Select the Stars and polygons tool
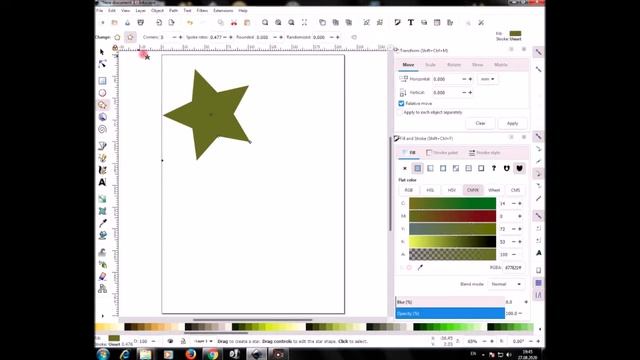The image size is (640, 360). tap(102, 105)
